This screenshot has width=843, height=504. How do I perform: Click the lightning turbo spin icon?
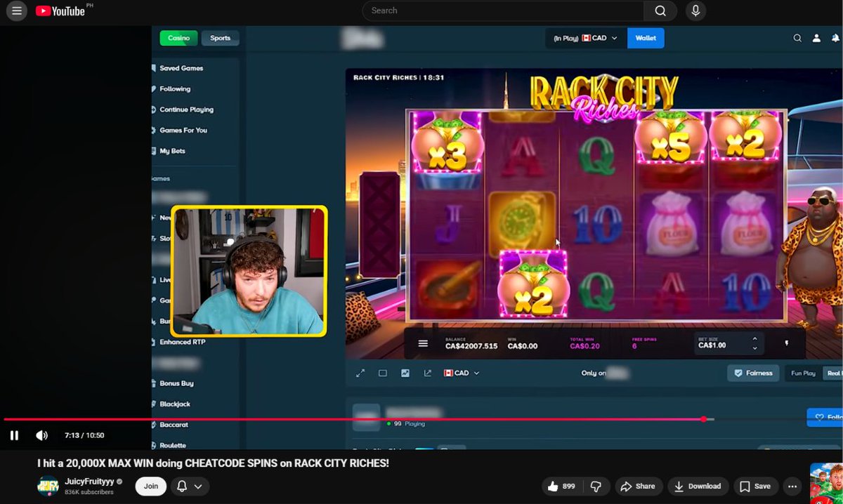coord(786,343)
